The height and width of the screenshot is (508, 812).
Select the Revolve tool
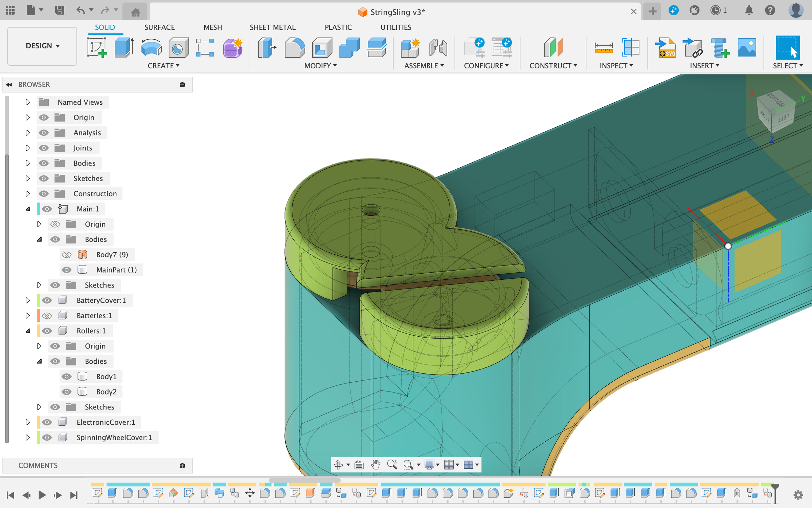coord(151,47)
